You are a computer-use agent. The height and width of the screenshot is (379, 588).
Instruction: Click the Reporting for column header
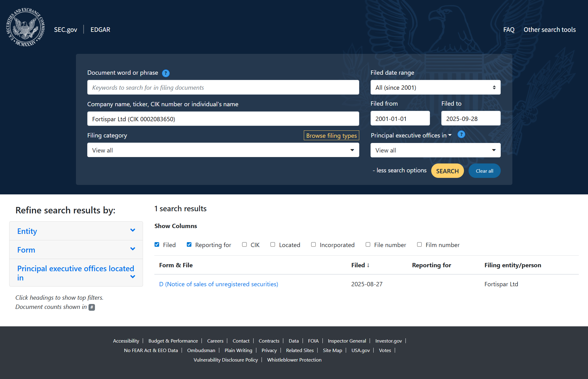coord(432,265)
